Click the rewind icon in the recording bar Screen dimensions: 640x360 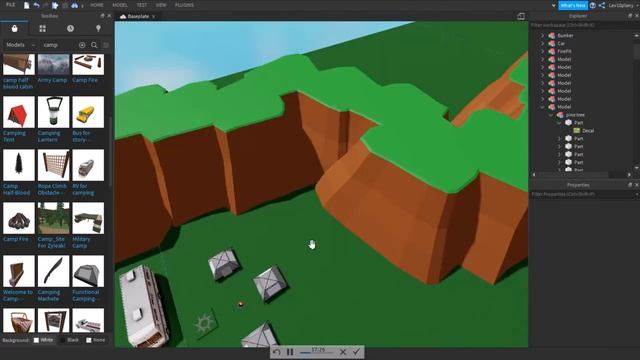click(277, 352)
